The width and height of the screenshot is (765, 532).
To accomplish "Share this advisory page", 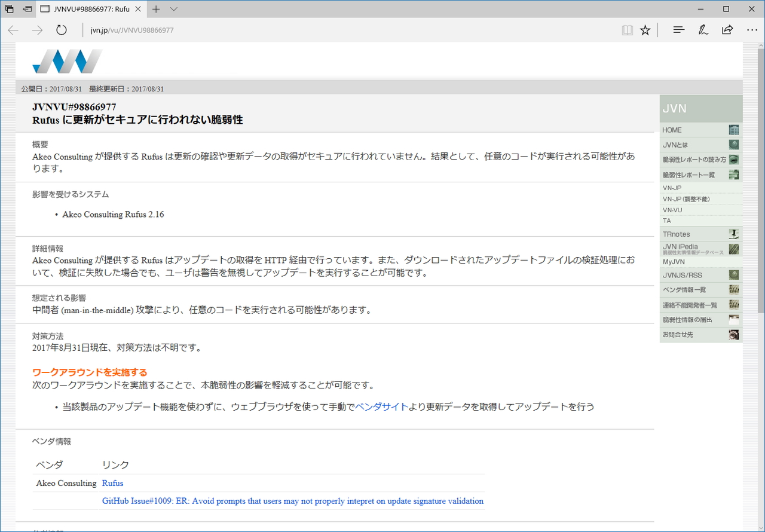I will point(727,29).
